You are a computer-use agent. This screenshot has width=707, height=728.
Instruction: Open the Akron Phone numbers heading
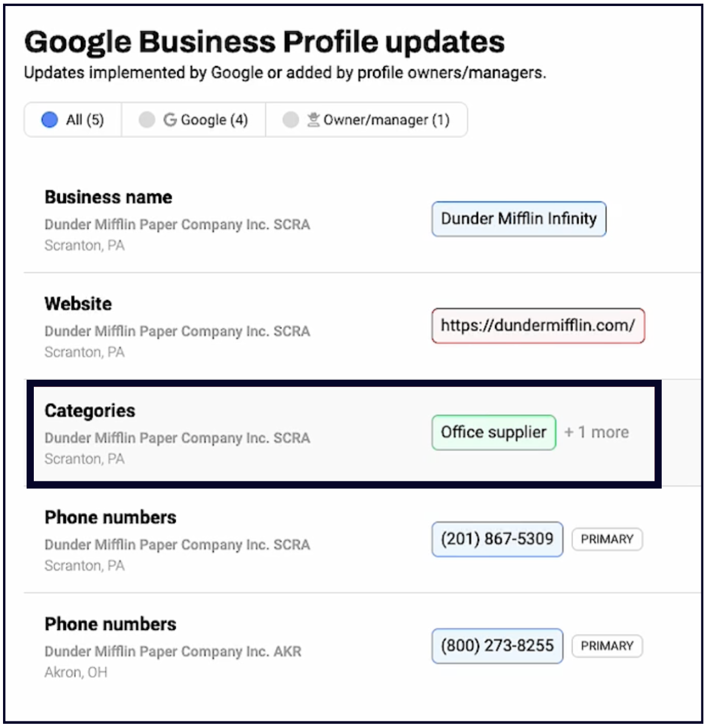111,624
